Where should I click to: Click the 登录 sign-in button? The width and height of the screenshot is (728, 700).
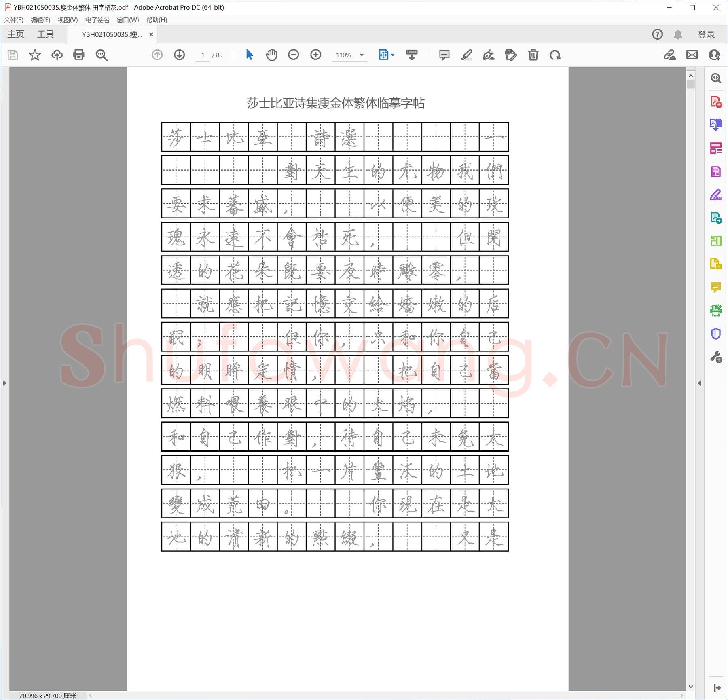click(706, 34)
